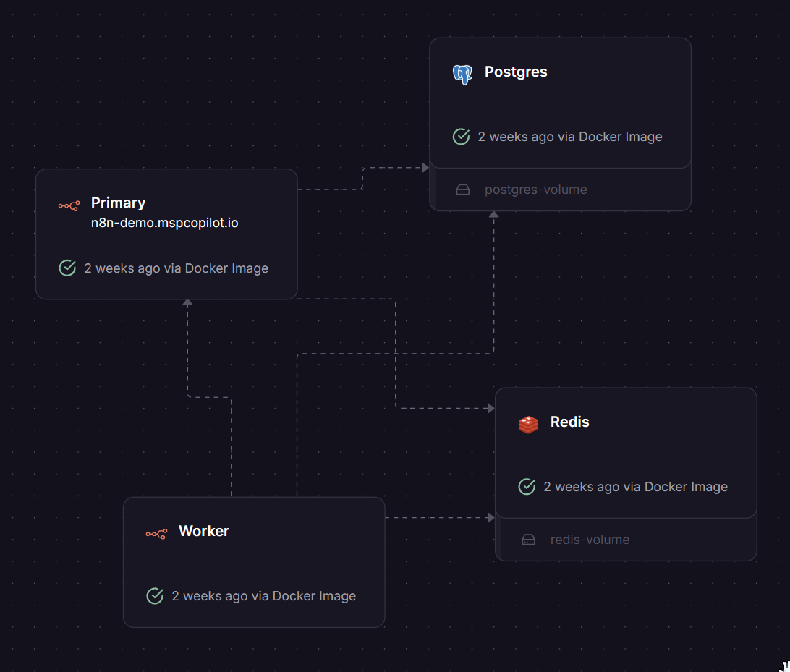Select the Postgres service title
The image size is (790, 672).
tap(516, 72)
